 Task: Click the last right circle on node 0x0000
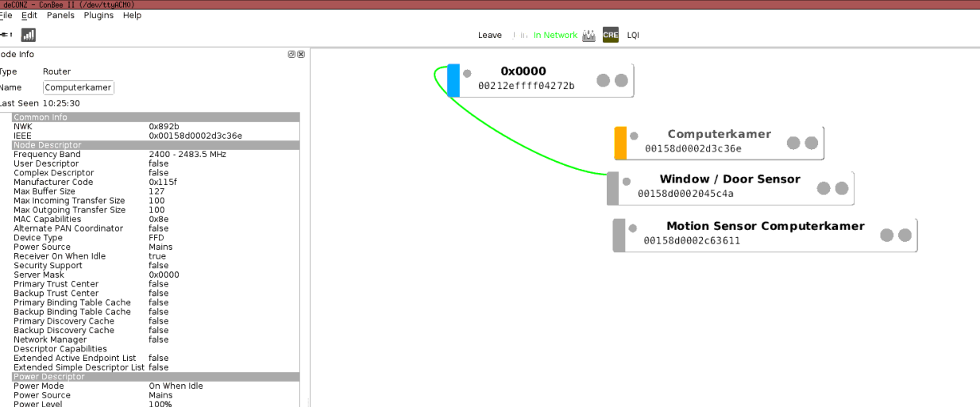622,80
